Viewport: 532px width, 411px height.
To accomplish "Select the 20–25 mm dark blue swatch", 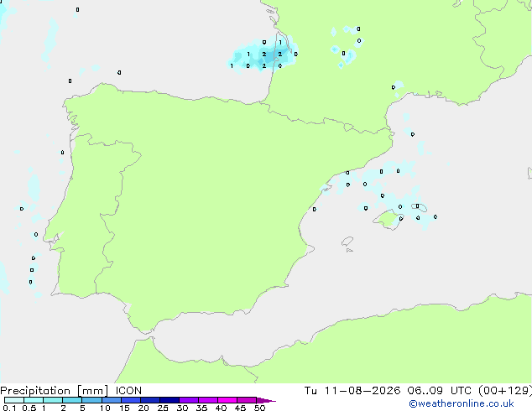I will coord(150,400).
